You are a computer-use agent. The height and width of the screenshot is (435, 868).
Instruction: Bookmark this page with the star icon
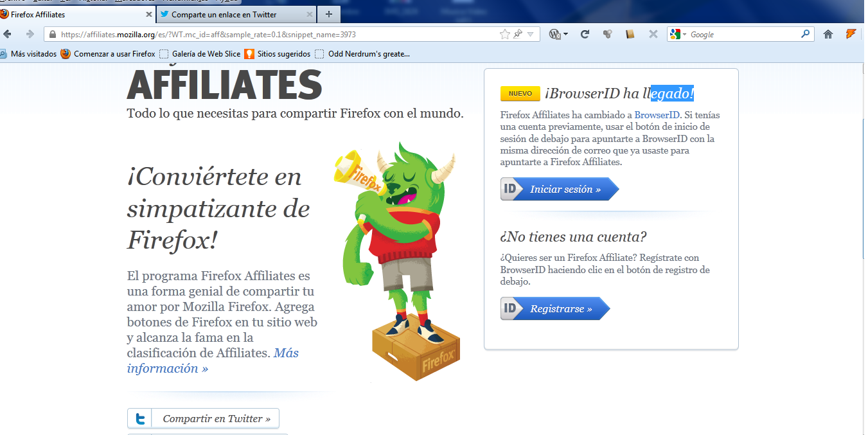pyautogui.click(x=505, y=34)
